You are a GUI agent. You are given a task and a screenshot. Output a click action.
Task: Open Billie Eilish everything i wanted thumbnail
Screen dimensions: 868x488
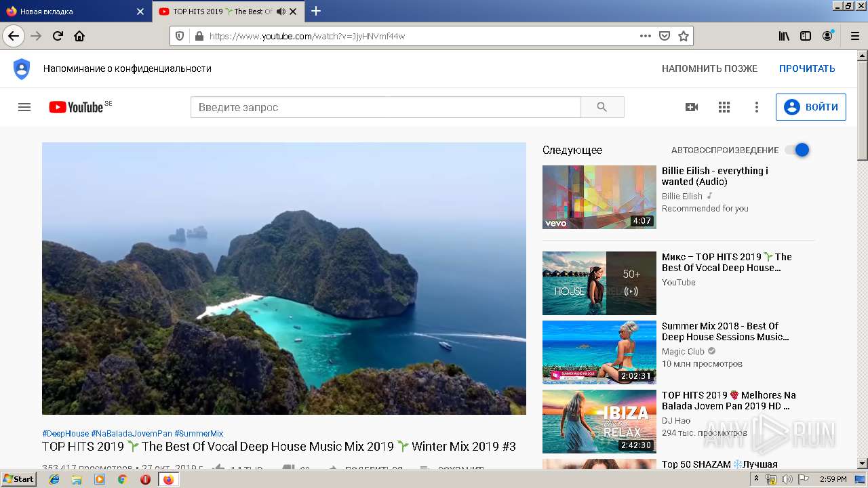click(x=599, y=197)
